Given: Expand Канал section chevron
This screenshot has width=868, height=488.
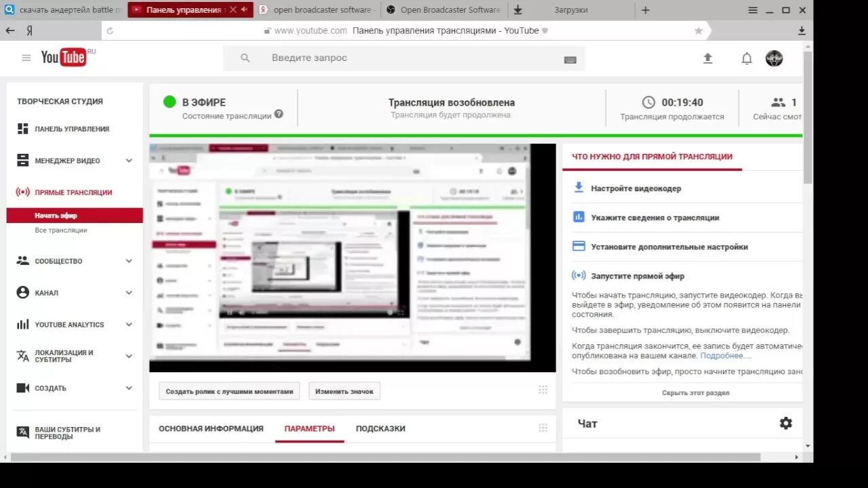Looking at the screenshot, I should point(129,293).
